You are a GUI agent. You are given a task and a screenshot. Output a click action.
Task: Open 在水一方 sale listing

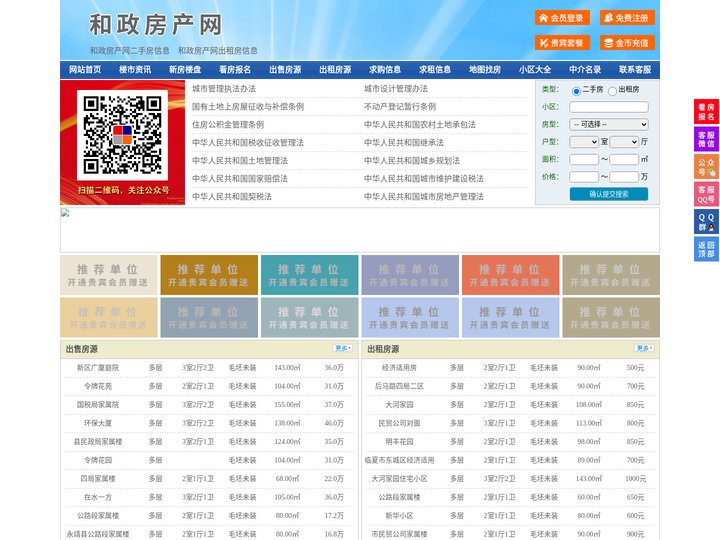click(x=98, y=497)
